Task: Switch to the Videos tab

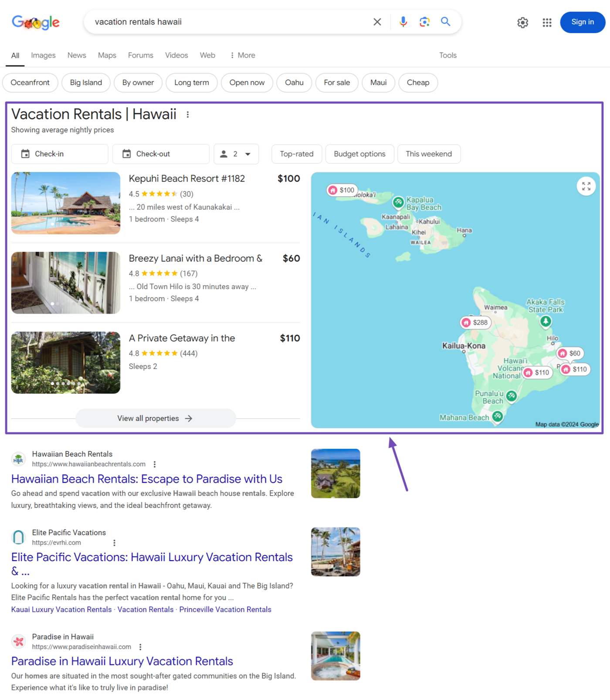Action: click(176, 55)
